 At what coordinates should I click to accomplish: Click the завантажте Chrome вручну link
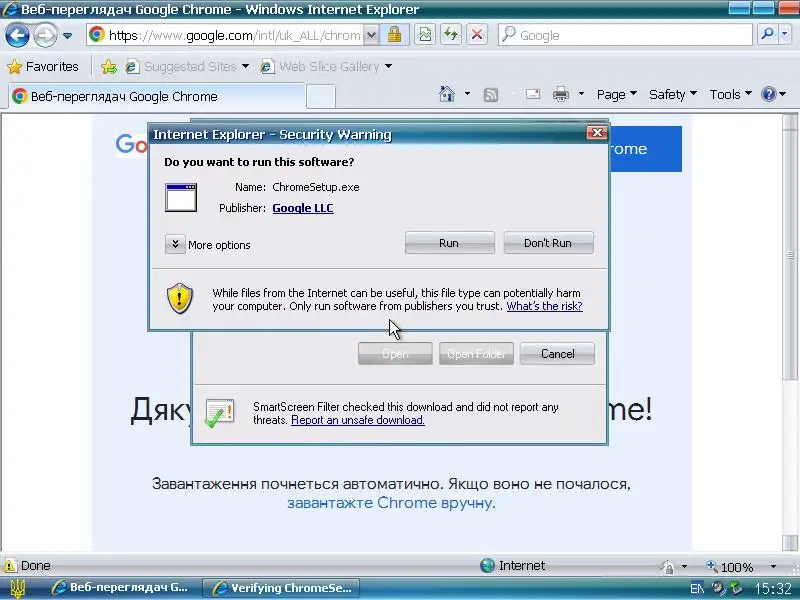pyautogui.click(x=391, y=503)
